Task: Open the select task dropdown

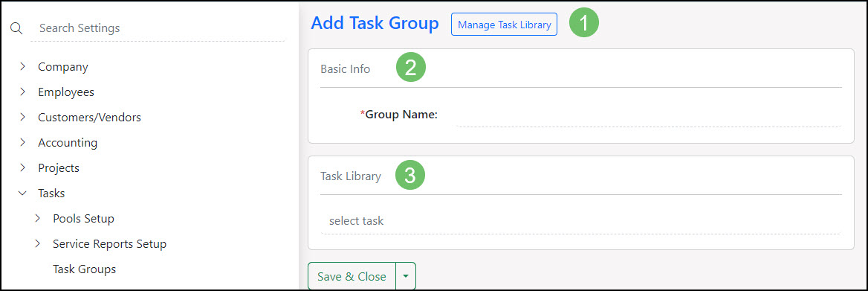Action: click(x=580, y=221)
